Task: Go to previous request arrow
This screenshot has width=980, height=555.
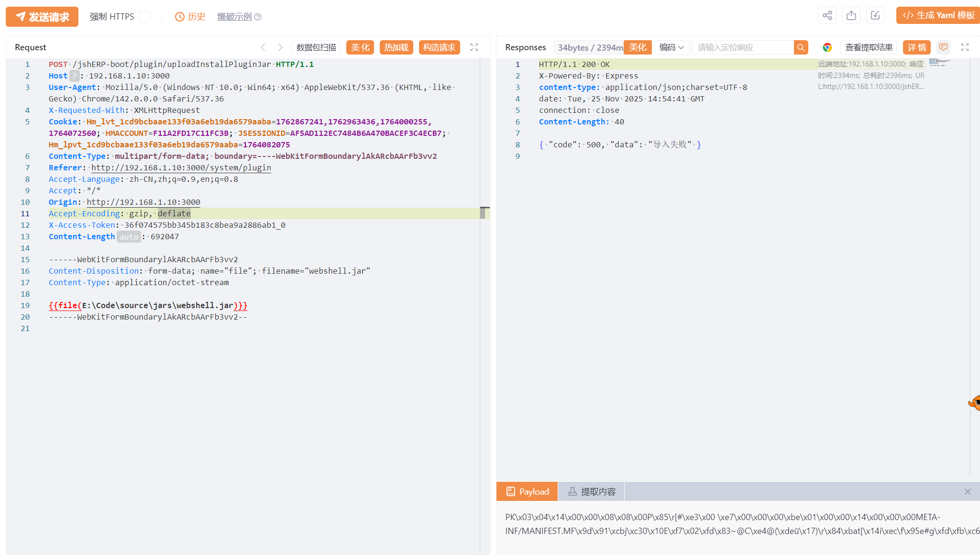Action: (263, 47)
